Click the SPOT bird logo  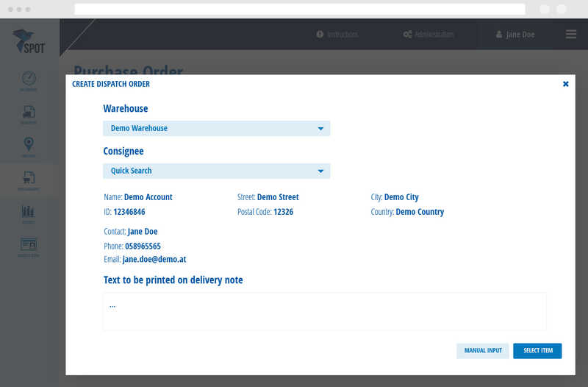pos(29,41)
